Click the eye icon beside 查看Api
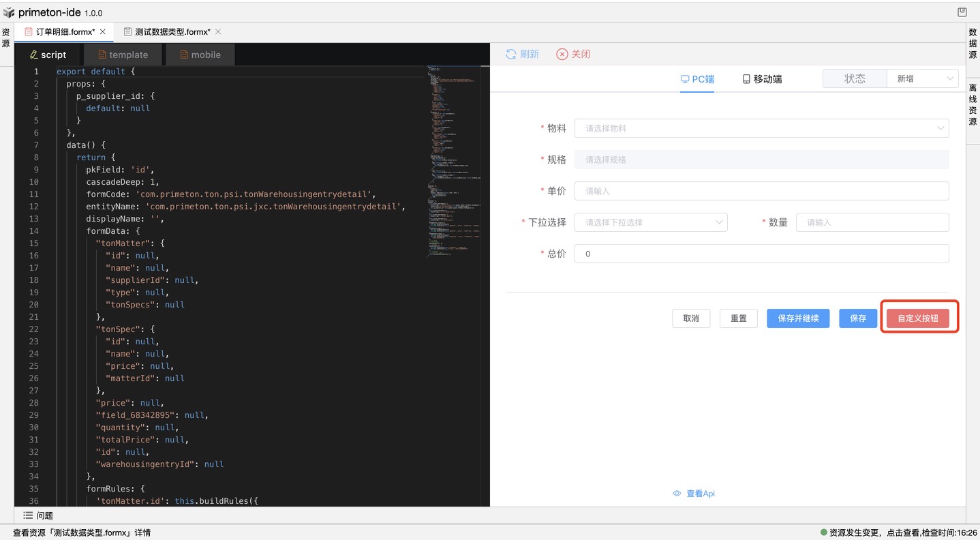The width and height of the screenshot is (980, 540). (x=677, y=494)
